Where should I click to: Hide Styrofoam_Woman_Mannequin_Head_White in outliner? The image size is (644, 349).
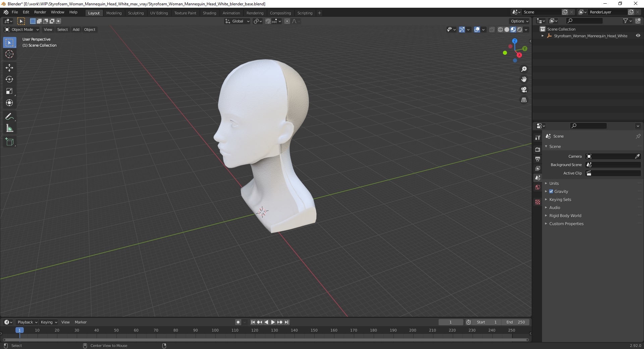tap(638, 36)
